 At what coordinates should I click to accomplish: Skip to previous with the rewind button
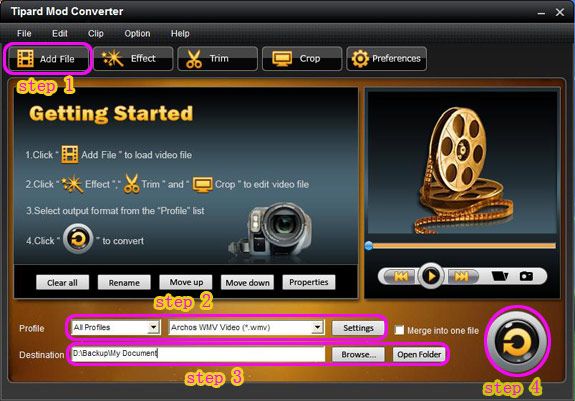(400, 276)
